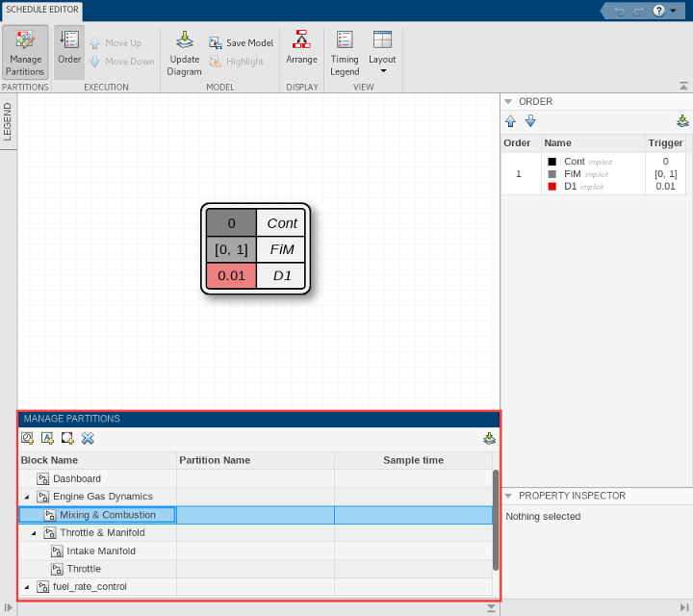Screen dimensions: 693x616
Task: Click the Help question mark icon
Action: coord(658,11)
